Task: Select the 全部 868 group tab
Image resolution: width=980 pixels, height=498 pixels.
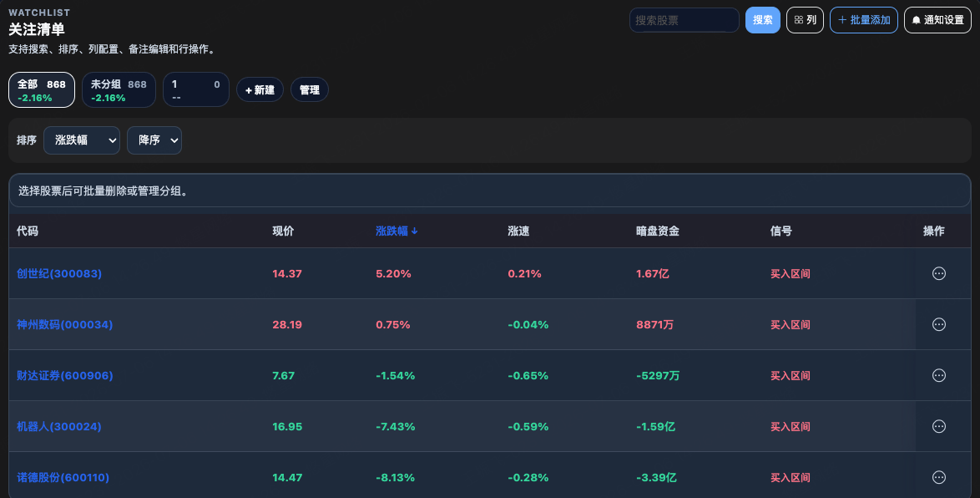Action: coord(41,90)
